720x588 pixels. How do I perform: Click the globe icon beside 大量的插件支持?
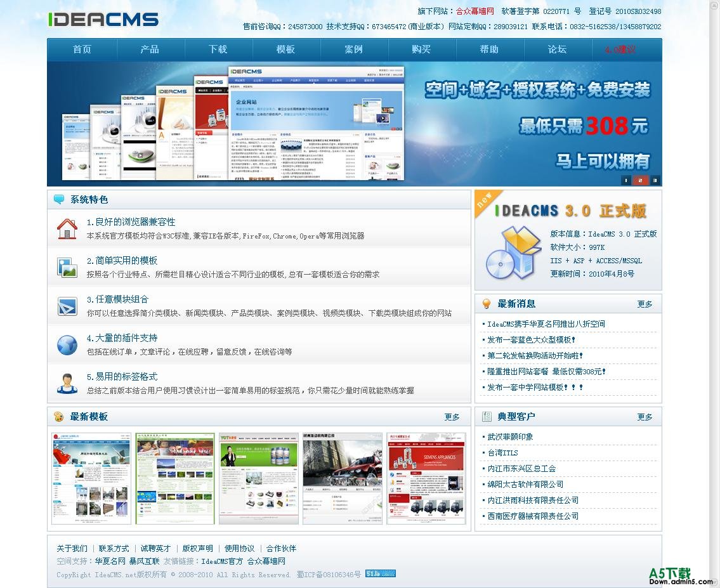tap(67, 344)
